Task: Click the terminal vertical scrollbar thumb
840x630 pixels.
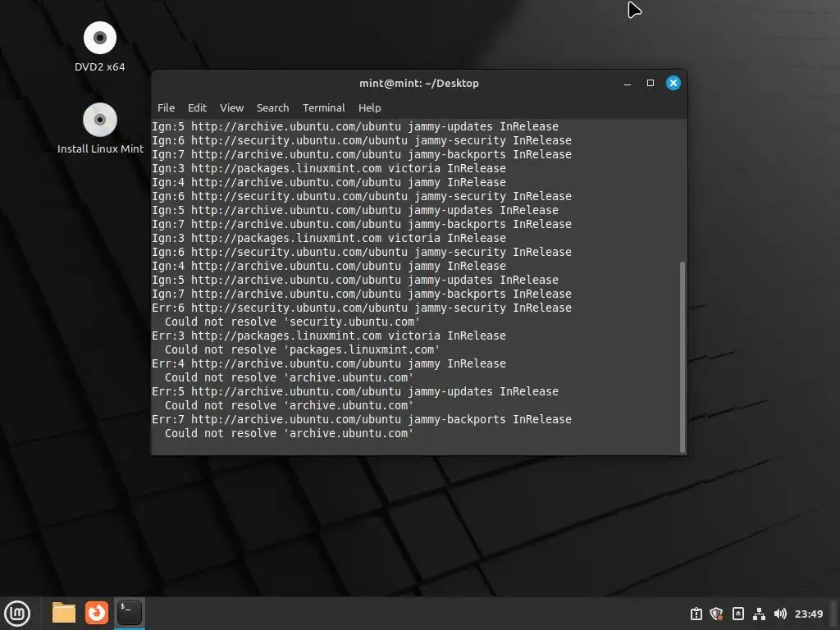Action: click(x=682, y=356)
